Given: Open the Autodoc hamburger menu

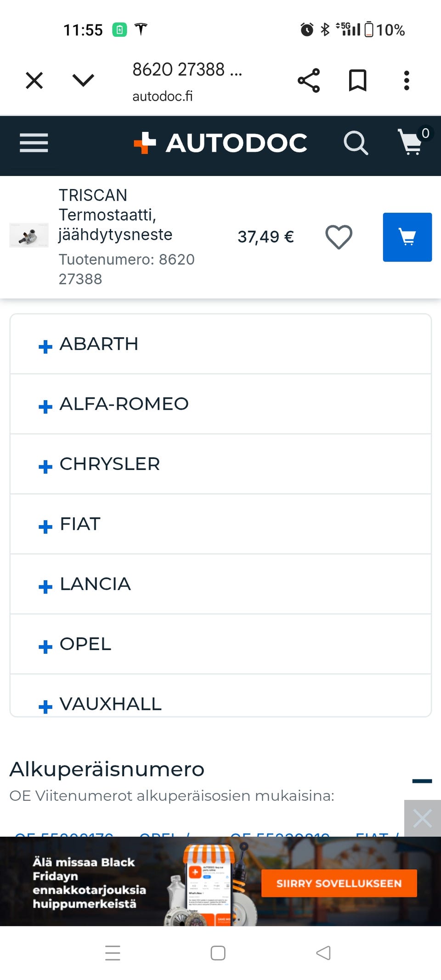Looking at the screenshot, I should pyautogui.click(x=34, y=143).
